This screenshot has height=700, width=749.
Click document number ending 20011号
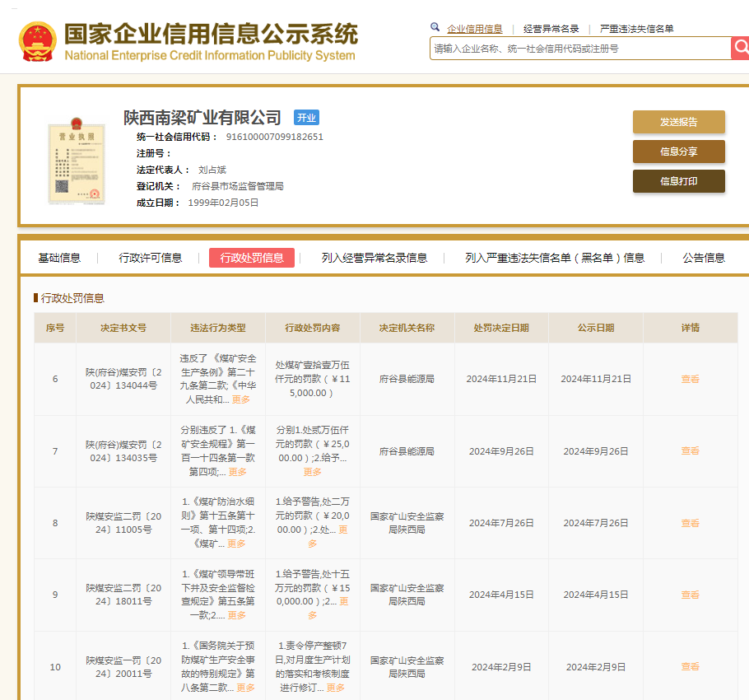(x=123, y=666)
